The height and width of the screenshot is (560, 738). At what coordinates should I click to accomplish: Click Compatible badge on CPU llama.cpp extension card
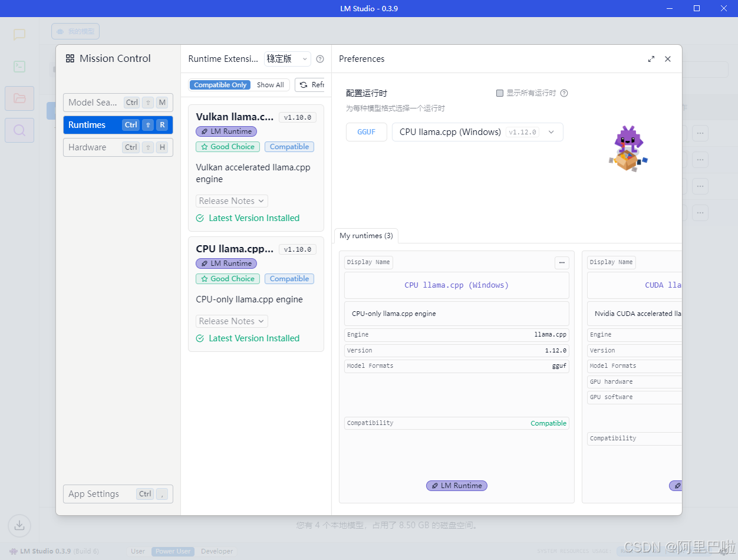289,279
